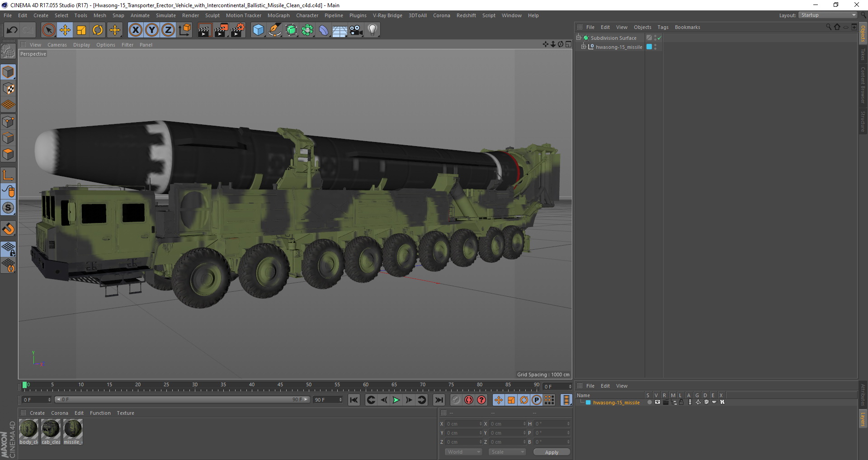The height and width of the screenshot is (460, 868).
Task: Click the end frame field 90 F
Action: click(x=328, y=400)
